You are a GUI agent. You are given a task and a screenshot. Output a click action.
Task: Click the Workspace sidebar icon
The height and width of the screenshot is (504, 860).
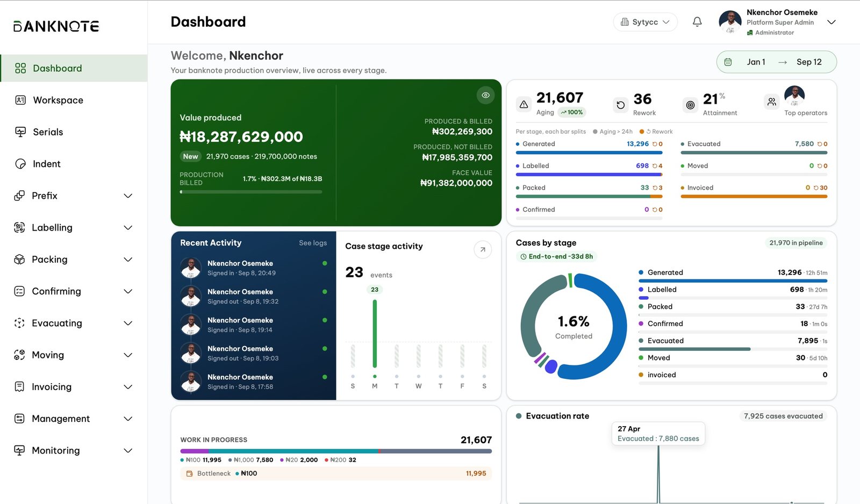pyautogui.click(x=20, y=100)
